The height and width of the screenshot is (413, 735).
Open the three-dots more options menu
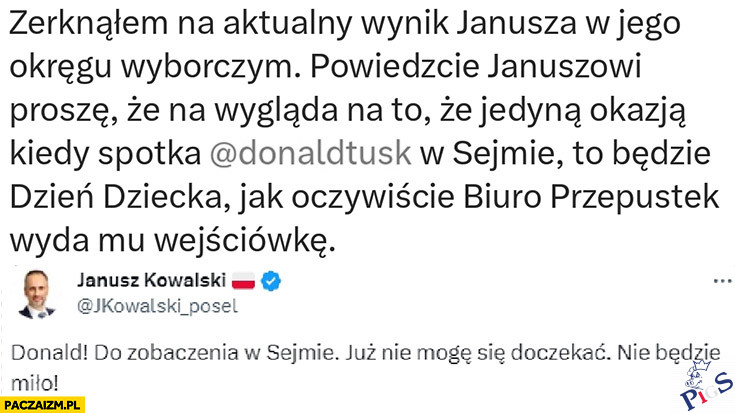pos(716,283)
